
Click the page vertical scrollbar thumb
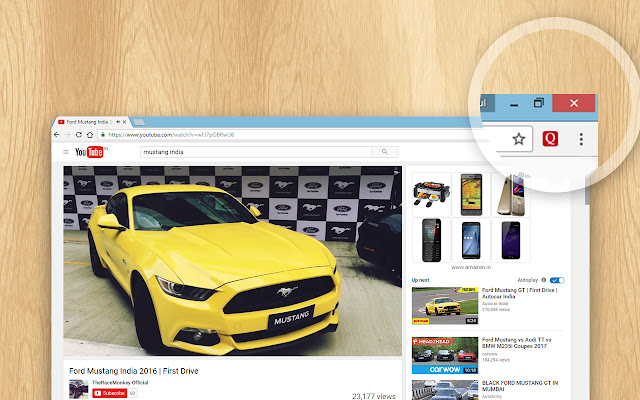pyautogui.click(x=587, y=188)
